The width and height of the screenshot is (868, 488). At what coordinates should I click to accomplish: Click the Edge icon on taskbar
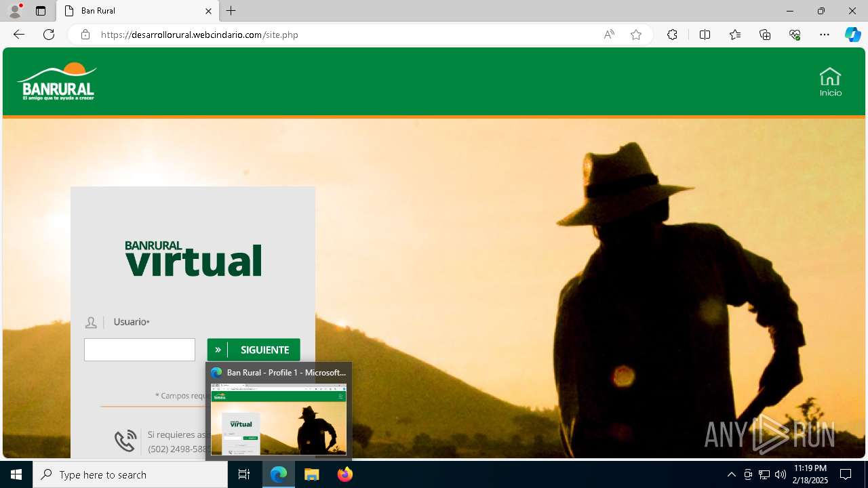(279, 474)
